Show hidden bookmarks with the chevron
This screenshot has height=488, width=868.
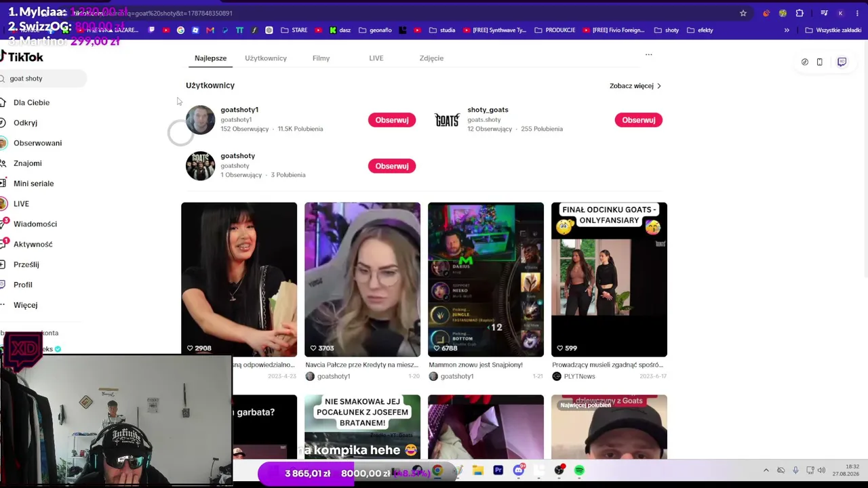[787, 30]
